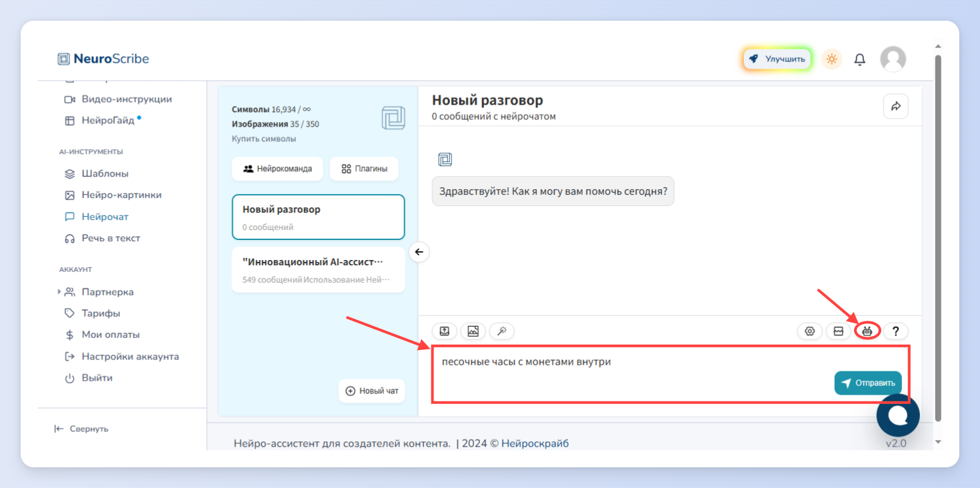Viewport: 980px width, 488px height.
Task: Click the Новый разговор conversation heading
Action: coord(487,101)
